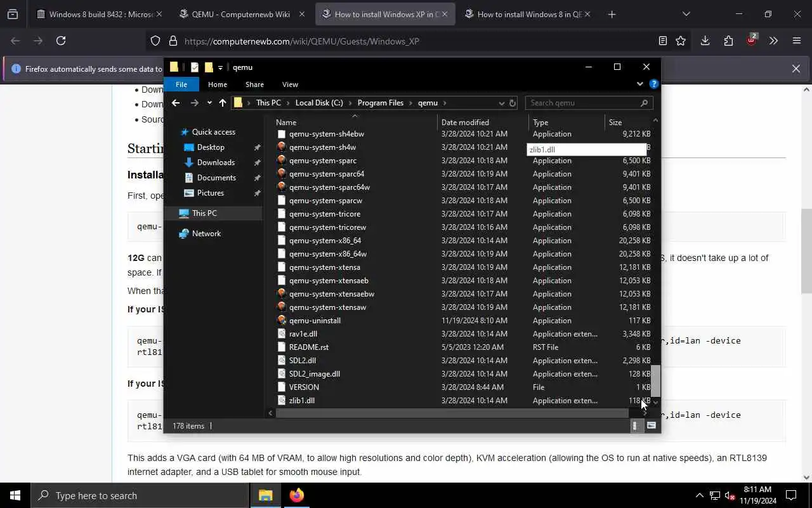The image size is (812, 508).
Task: Open a new Firefox tab with plus
Action: 612,14
